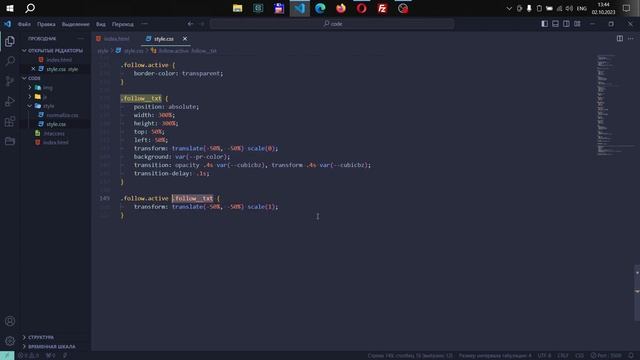Click the Port 5500 Live Server button

[x=606, y=356]
